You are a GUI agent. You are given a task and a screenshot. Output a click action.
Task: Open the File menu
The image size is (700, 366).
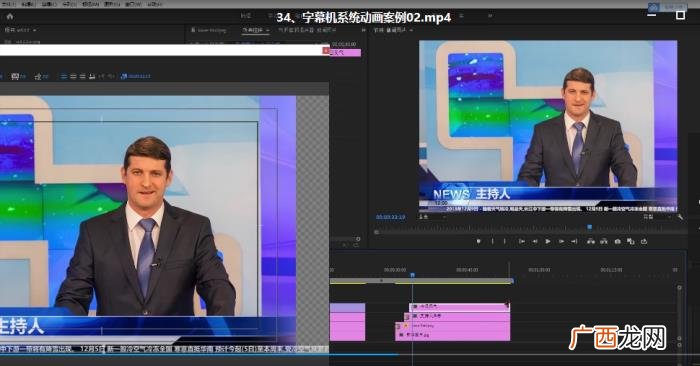(9, 4)
